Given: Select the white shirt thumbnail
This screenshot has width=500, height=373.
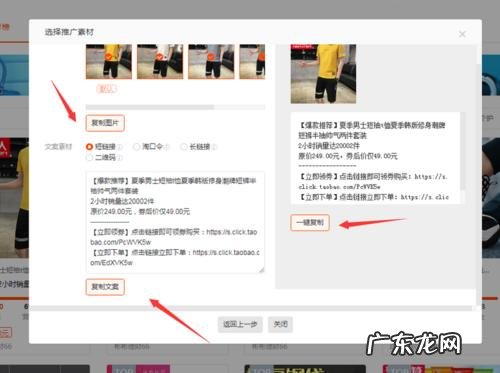Looking at the screenshot, I should pyautogui.click(x=160, y=61).
